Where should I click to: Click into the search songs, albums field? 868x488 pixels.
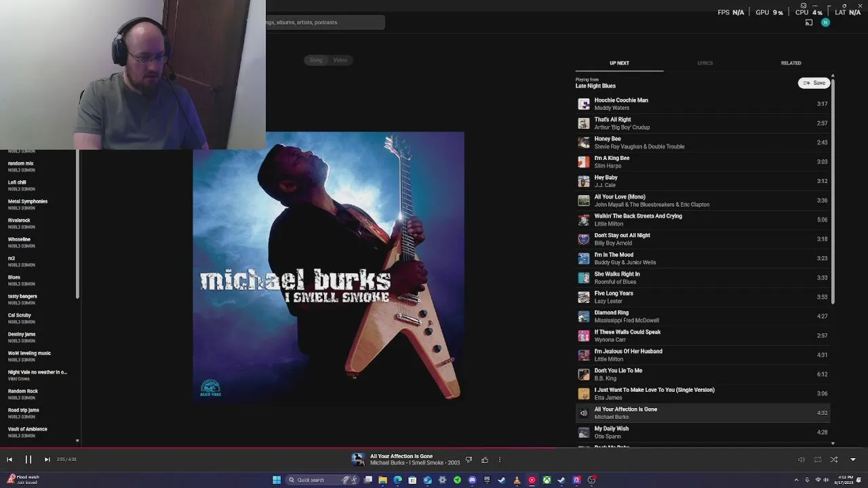pyautogui.click(x=325, y=22)
